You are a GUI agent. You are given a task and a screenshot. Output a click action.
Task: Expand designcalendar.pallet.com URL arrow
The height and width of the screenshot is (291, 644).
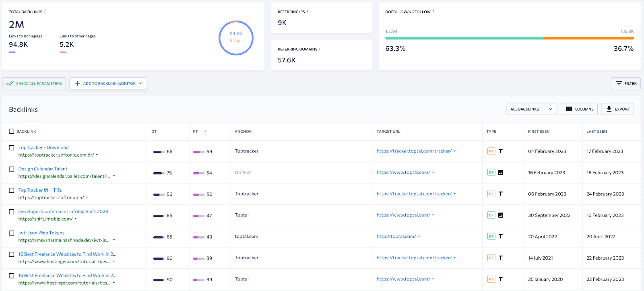[x=114, y=176]
